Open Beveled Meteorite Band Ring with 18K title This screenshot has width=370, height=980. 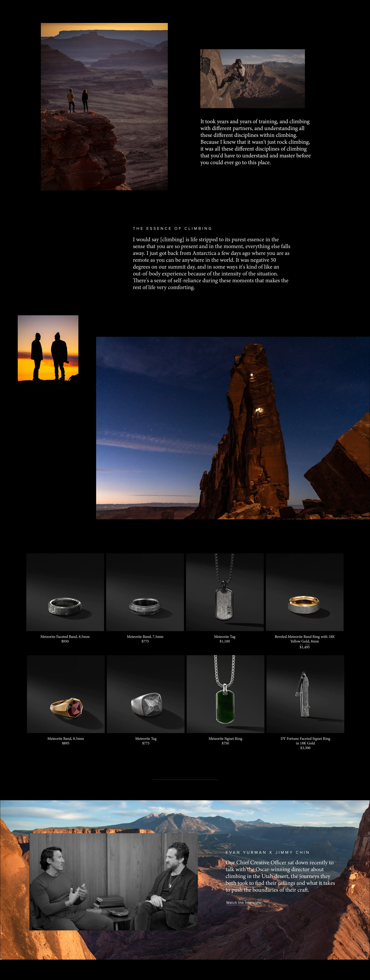pos(305,639)
